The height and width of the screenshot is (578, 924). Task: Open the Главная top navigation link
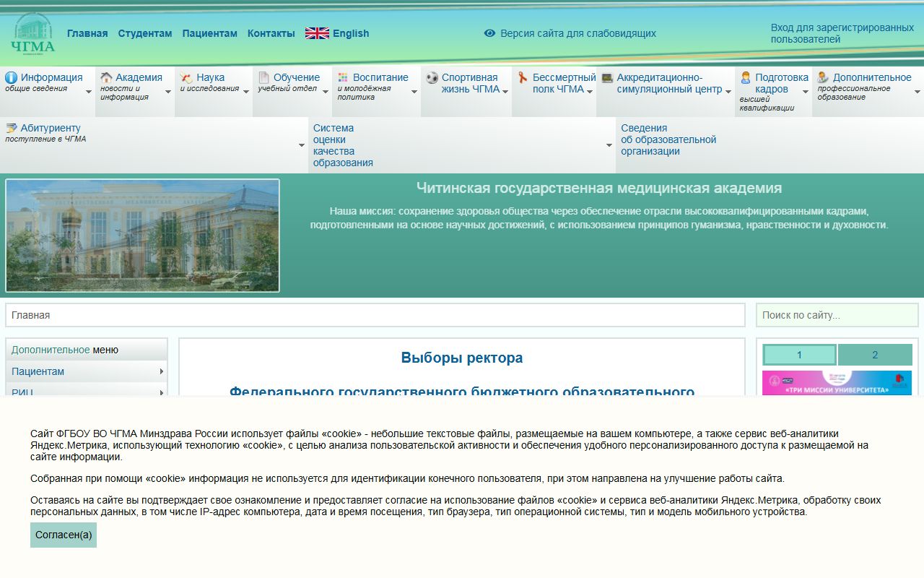coord(87,33)
